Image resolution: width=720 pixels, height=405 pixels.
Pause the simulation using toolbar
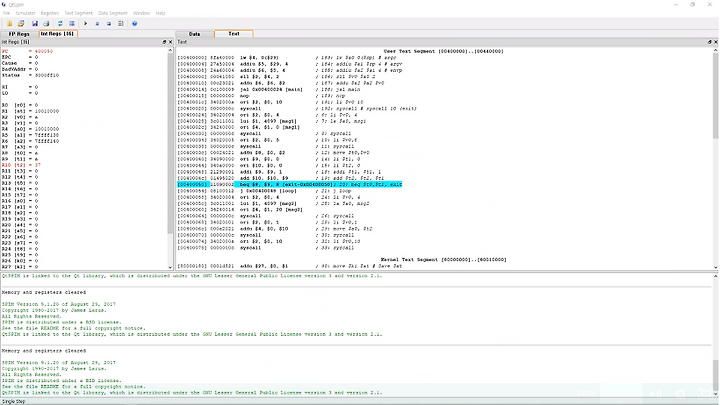point(97,23)
